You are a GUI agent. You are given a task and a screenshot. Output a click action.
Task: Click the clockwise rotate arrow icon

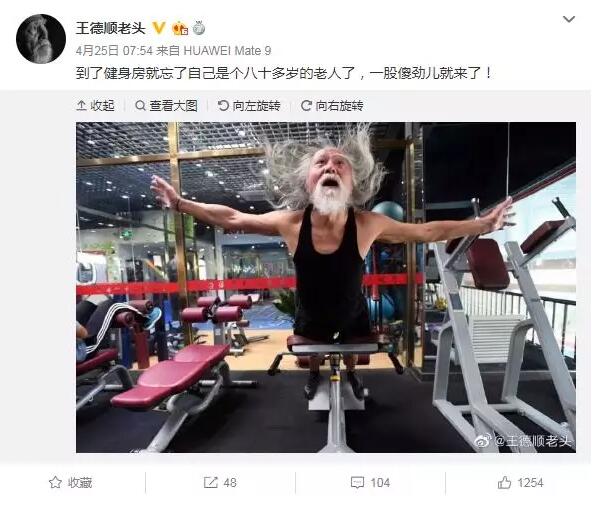[306, 106]
